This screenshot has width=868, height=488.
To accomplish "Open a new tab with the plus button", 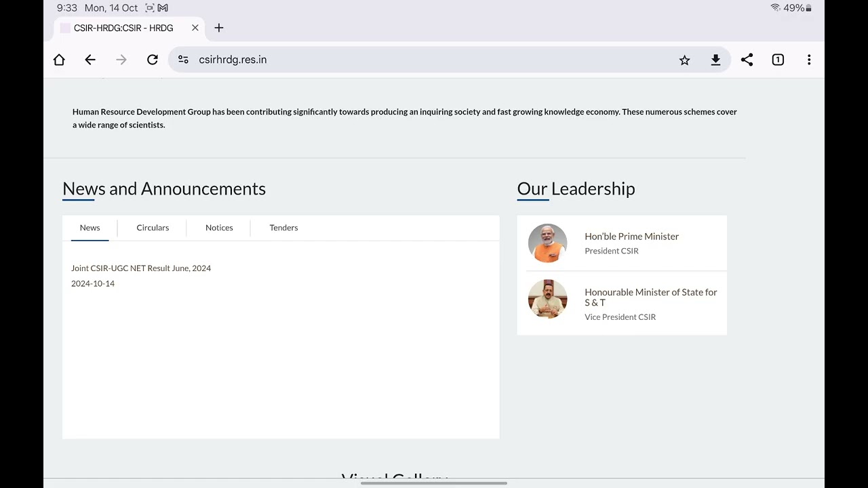I will (x=218, y=28).
